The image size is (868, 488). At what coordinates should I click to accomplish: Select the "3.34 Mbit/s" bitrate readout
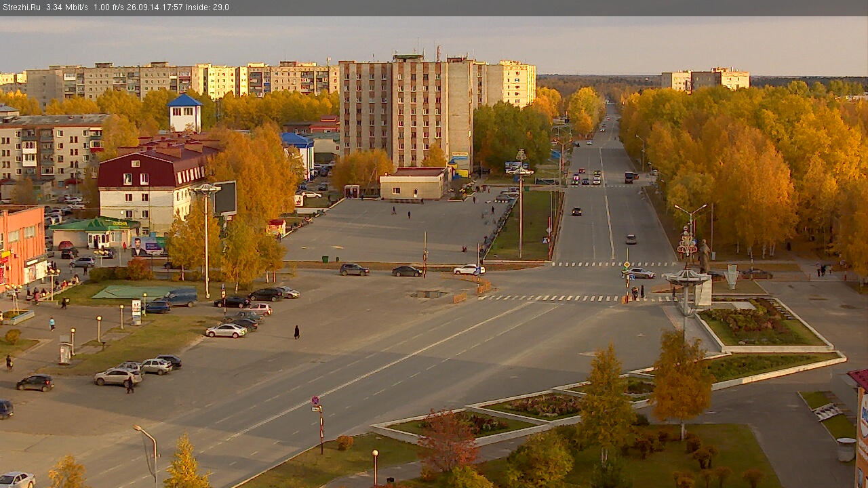pyautogui.click(x=67, y=7)
